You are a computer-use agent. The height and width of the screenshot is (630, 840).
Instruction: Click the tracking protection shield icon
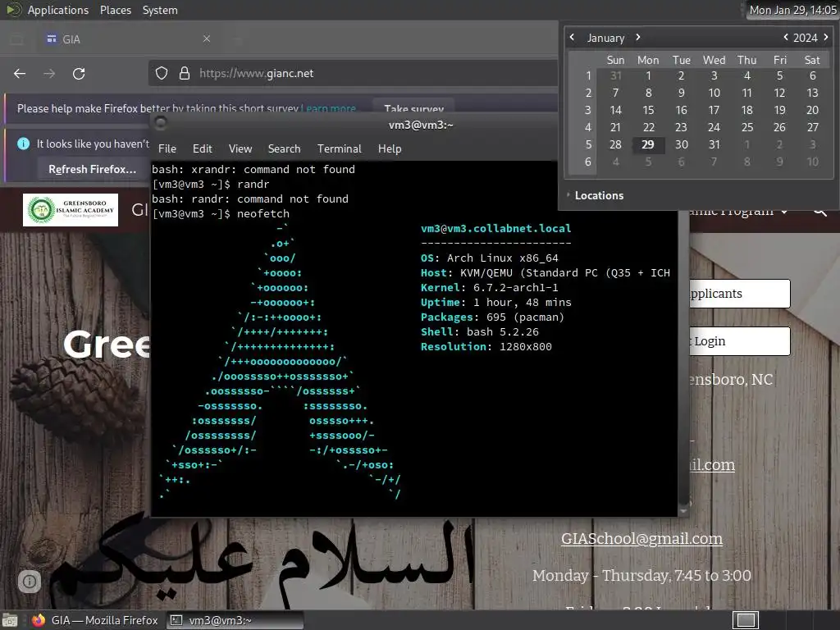point(162,73)
